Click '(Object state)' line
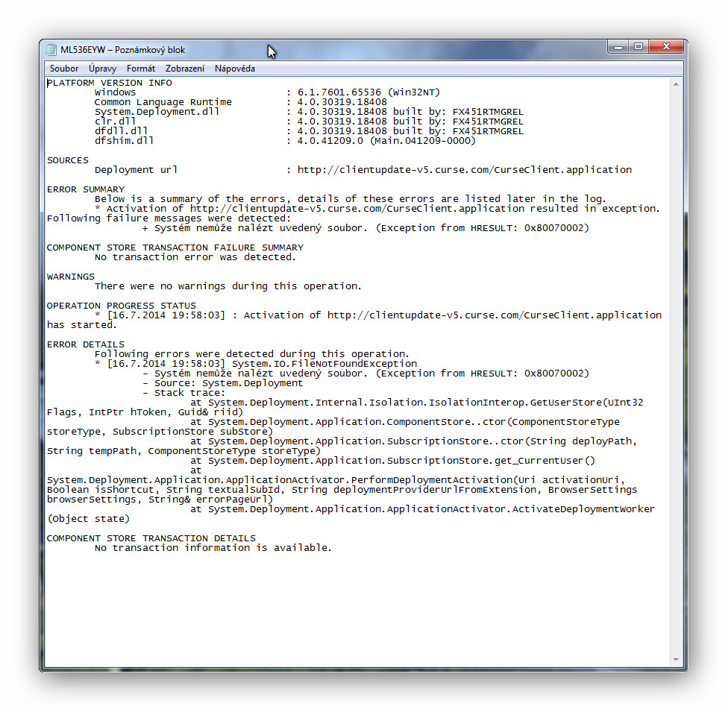 click(88, 519)
